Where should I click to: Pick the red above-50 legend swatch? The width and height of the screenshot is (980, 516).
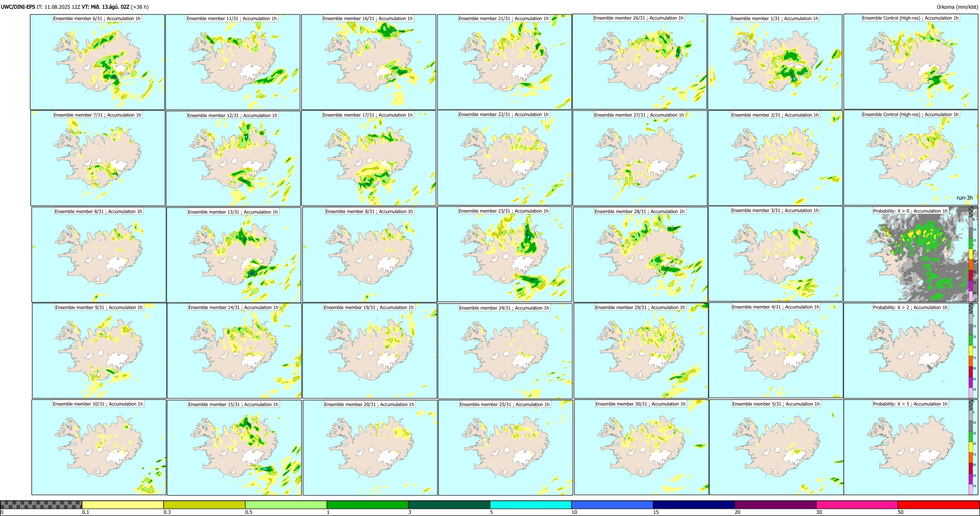coord(938,505)
